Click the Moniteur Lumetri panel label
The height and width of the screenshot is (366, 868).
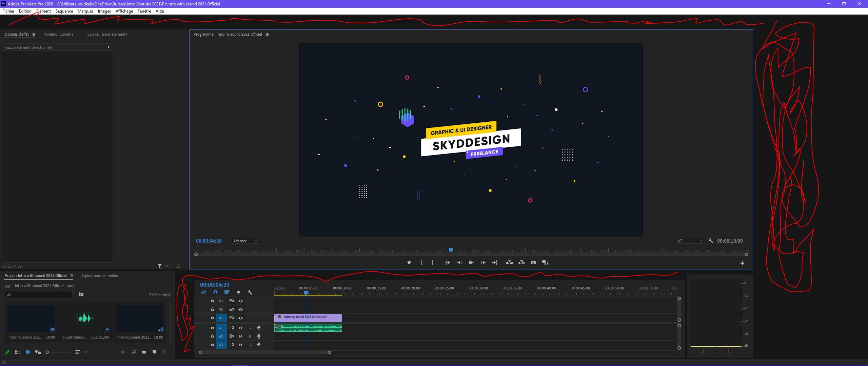click(58, 34)
